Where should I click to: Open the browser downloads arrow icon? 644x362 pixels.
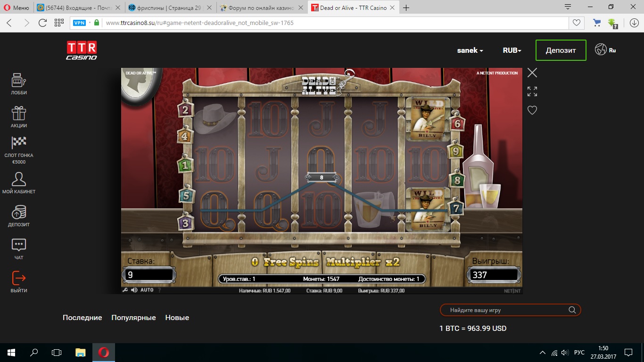point(634,23)
